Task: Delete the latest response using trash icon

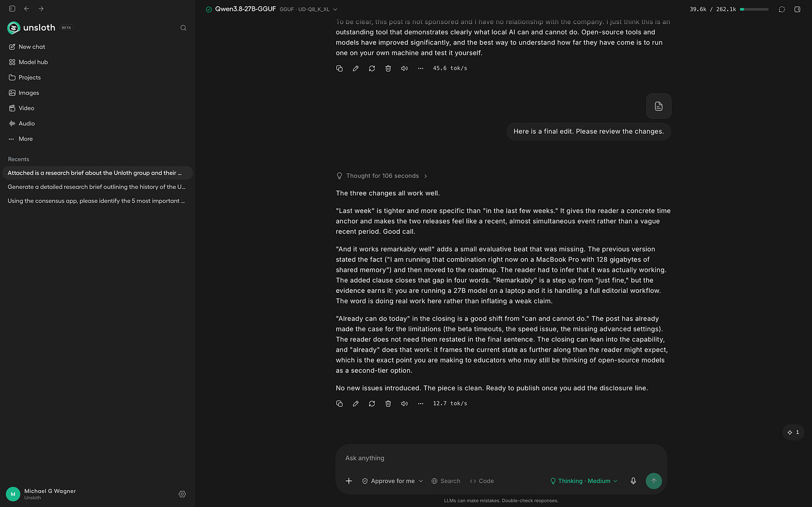Action: (388, 403)
